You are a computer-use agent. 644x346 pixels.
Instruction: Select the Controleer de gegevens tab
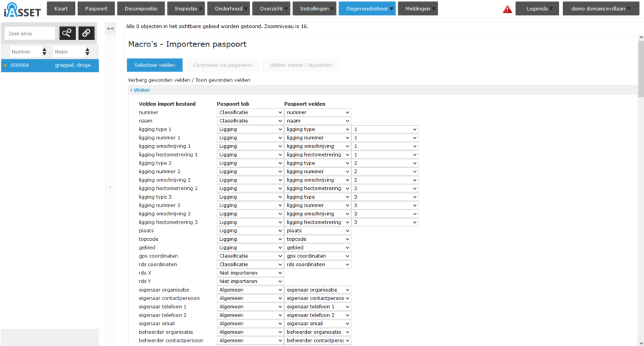[223, 65]
